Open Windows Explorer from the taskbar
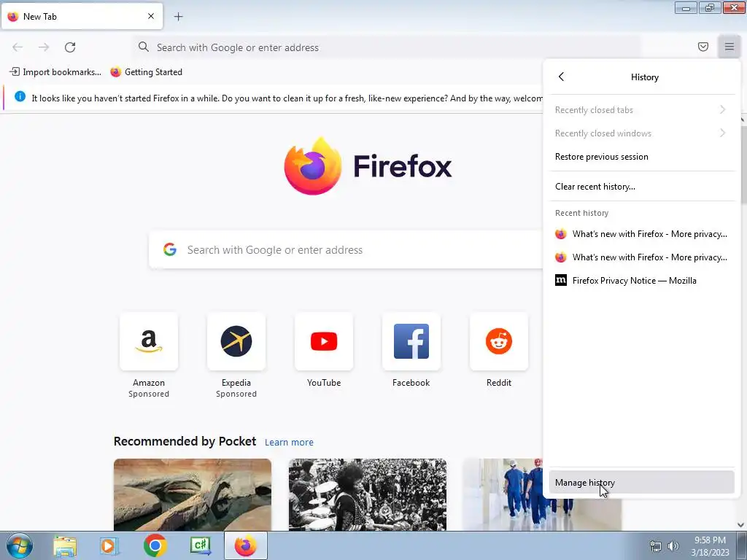The height and width of the screenshot is (560, 747). [65, 546]
